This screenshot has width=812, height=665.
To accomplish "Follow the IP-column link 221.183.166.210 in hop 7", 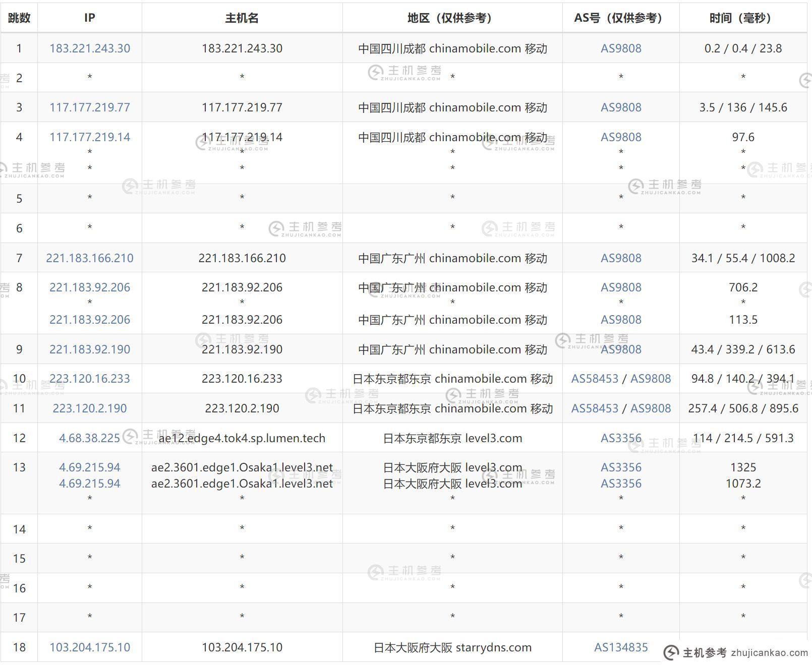I will (90, 258).
